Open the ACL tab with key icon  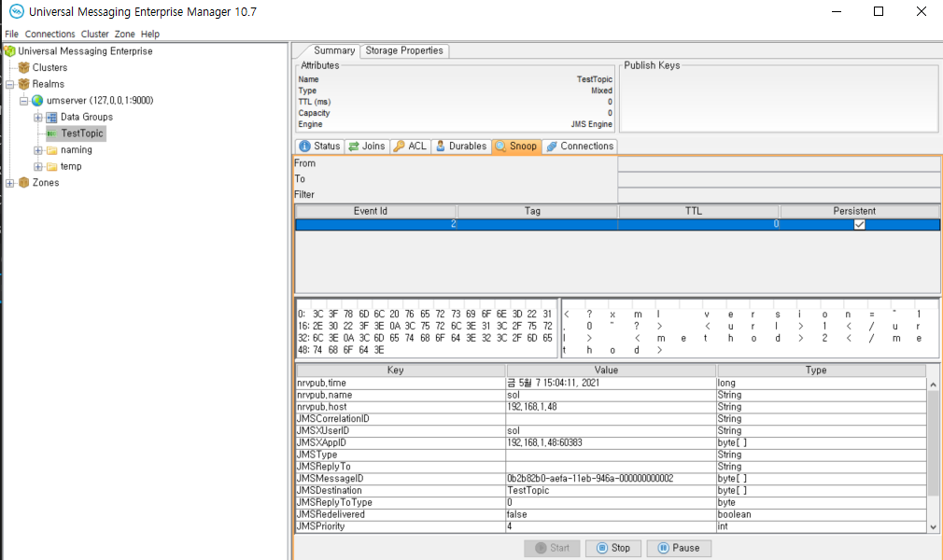[x=410, y=147]
